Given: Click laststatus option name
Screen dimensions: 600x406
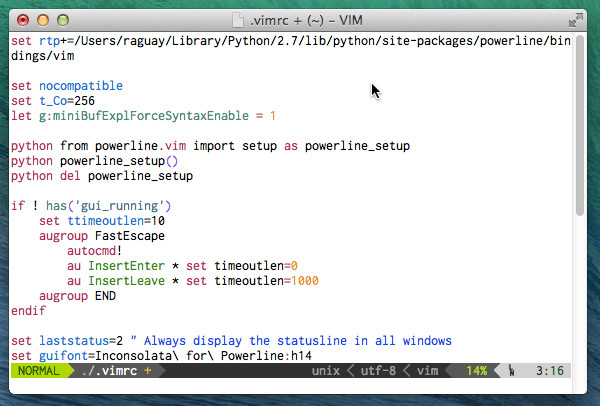Looking at the screenshot, I should pos(74,341).
